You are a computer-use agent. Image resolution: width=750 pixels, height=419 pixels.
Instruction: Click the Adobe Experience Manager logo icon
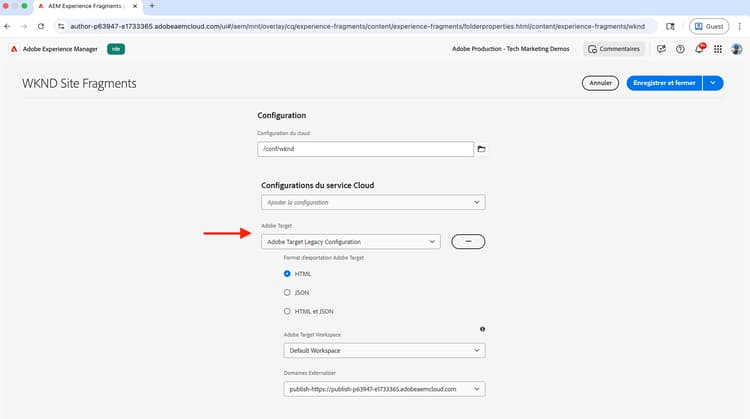pos(14,49)
